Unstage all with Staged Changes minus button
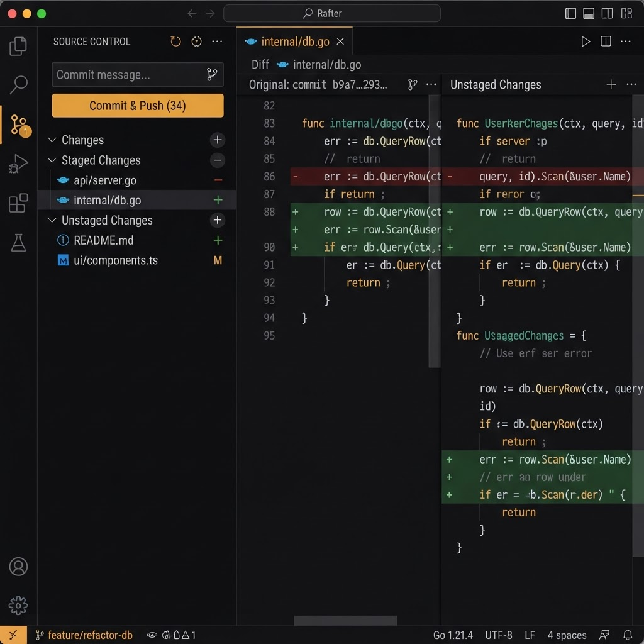644x644 pixels. [x=217, y=160]
